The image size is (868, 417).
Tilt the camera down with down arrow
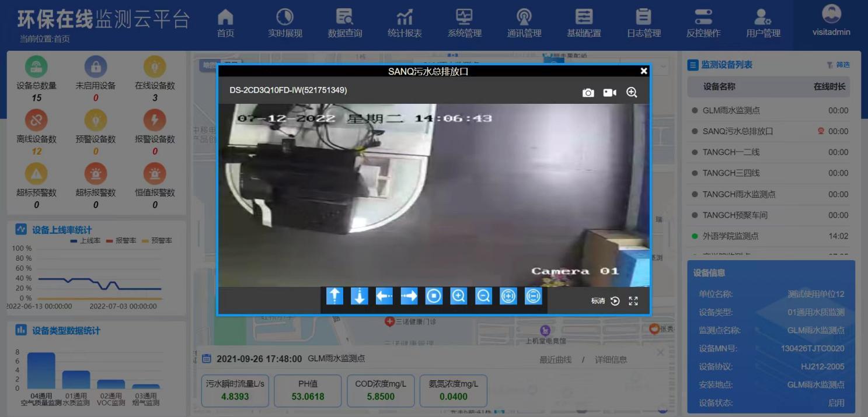tap(359, 296)
